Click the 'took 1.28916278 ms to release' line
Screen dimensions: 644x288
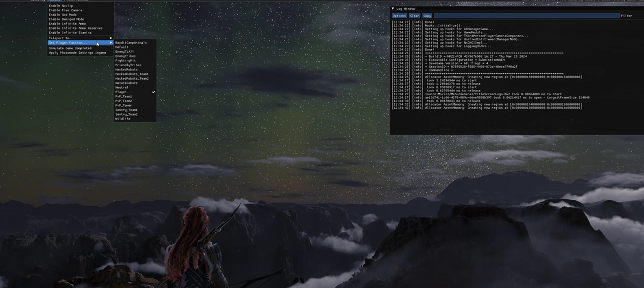pos(436,83)
